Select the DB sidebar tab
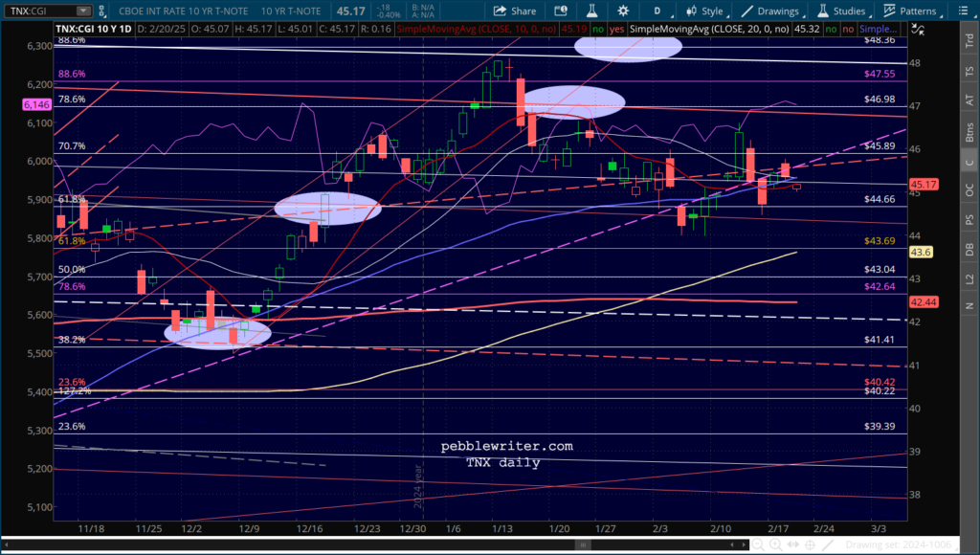 [969, 250]
